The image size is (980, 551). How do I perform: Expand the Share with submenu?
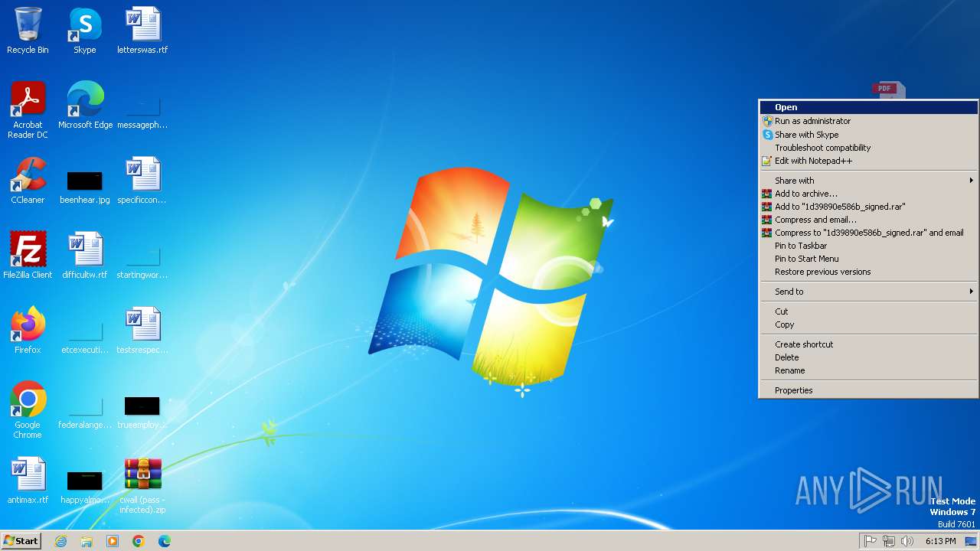868,181
